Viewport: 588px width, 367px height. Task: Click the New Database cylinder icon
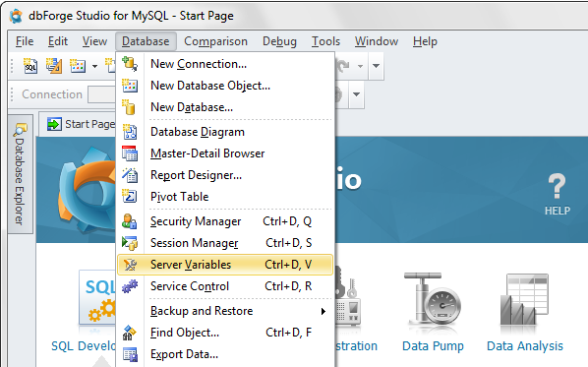point(129,107)
